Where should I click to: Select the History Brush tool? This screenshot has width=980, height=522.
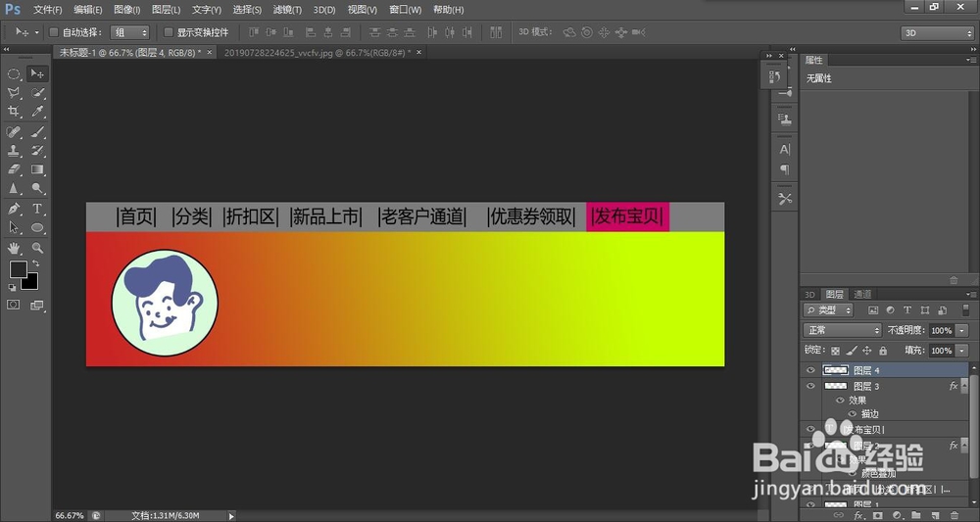37,151
